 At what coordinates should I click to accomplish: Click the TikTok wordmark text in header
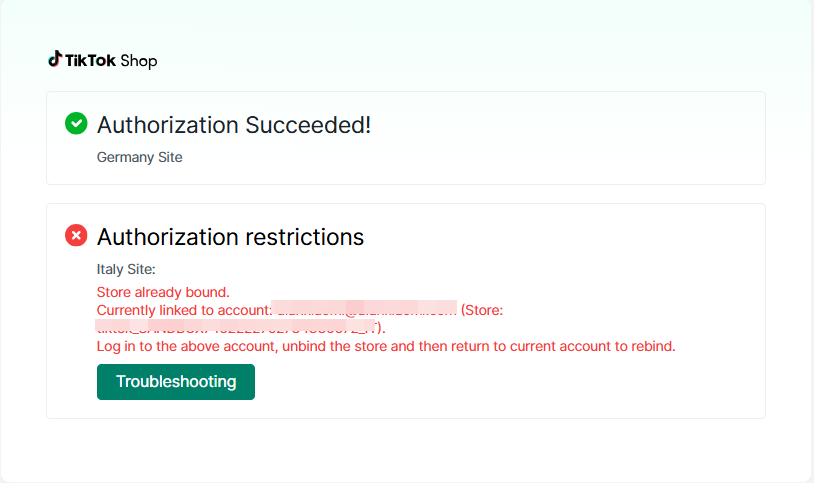(x=90, y=60)
